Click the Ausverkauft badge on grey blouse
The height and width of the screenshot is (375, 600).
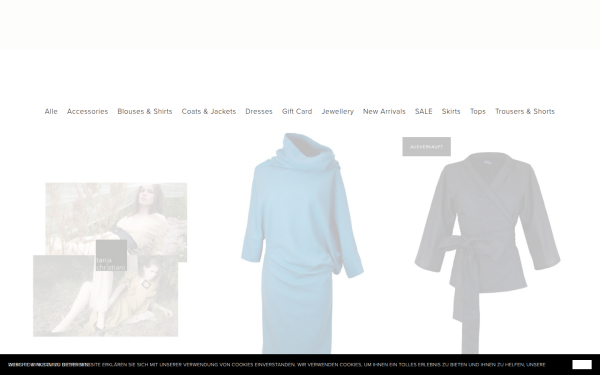426,147
